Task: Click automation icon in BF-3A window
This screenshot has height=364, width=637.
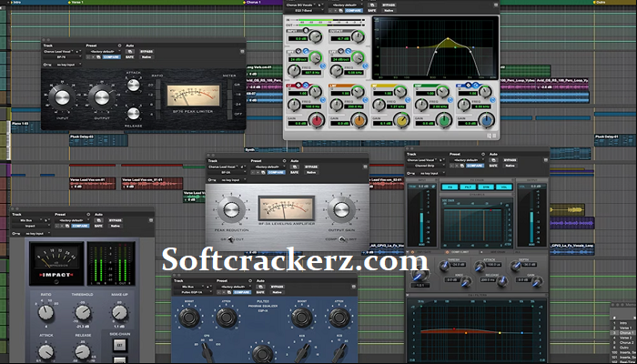Action: 295,167
